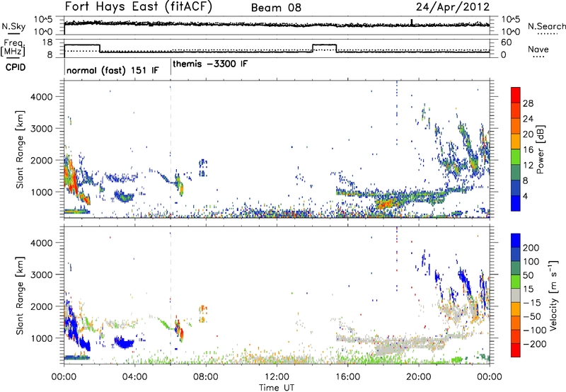
Task: Click the "Power [dB]" colorbar title
Action: tap(540, 149)
